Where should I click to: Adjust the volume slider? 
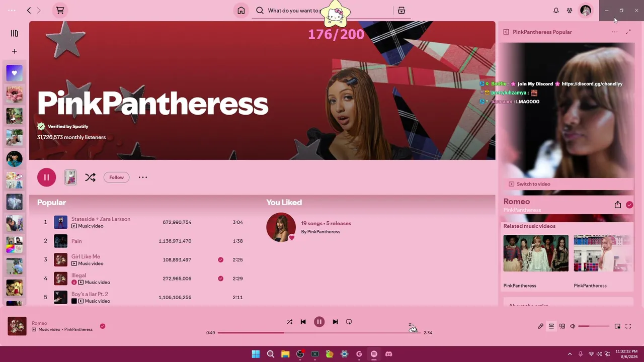pos(594,326)
